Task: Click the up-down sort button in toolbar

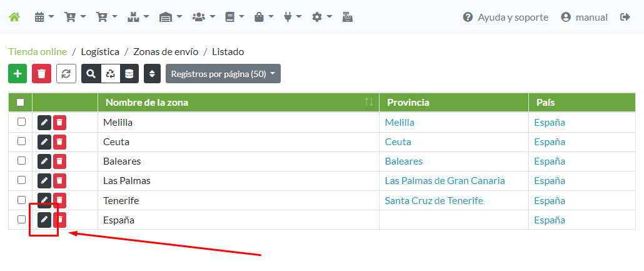Action: [152, 74]
